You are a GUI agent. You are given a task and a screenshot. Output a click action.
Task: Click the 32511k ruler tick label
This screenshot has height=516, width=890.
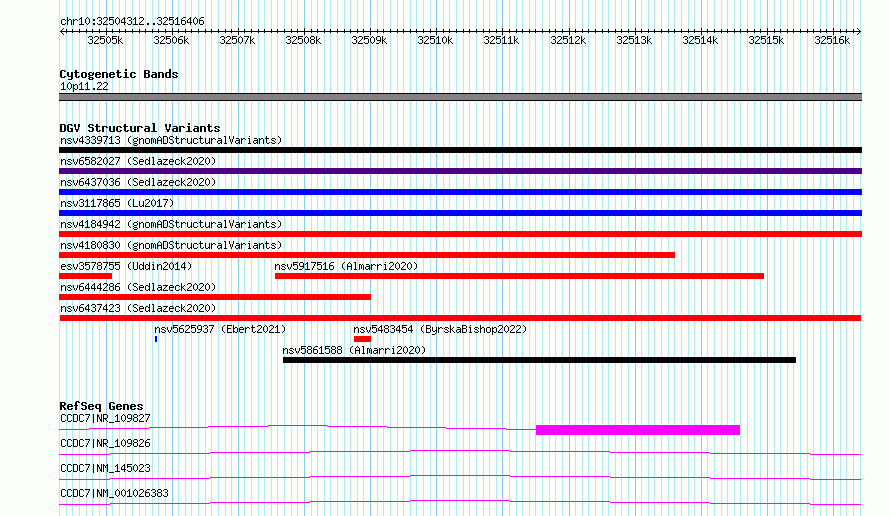501,40
